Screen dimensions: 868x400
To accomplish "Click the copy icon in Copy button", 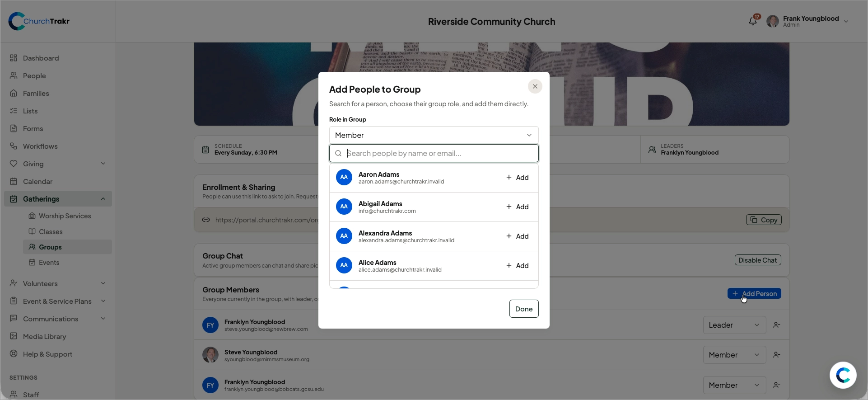I will (754, 220).
